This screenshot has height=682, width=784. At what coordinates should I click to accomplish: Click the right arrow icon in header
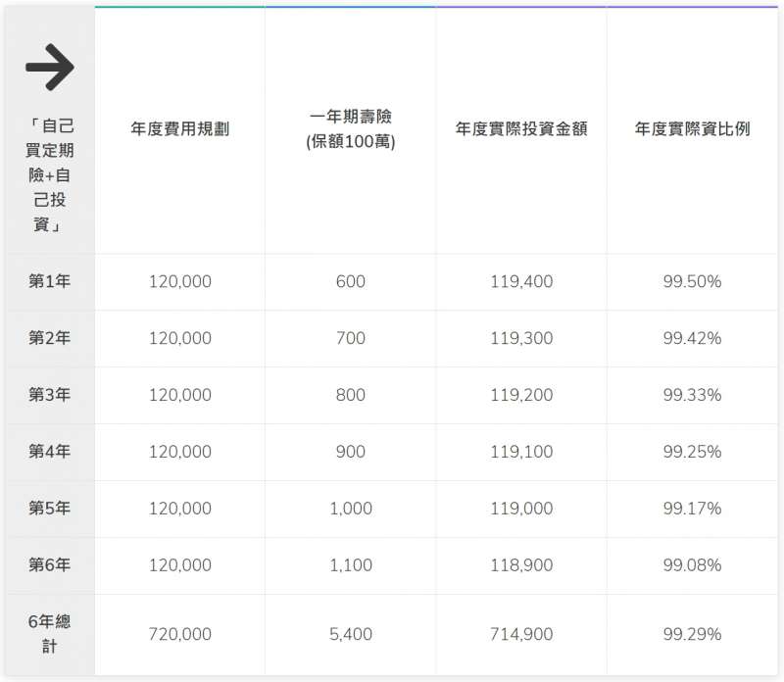pyautogui.click(x=50, y=67)
